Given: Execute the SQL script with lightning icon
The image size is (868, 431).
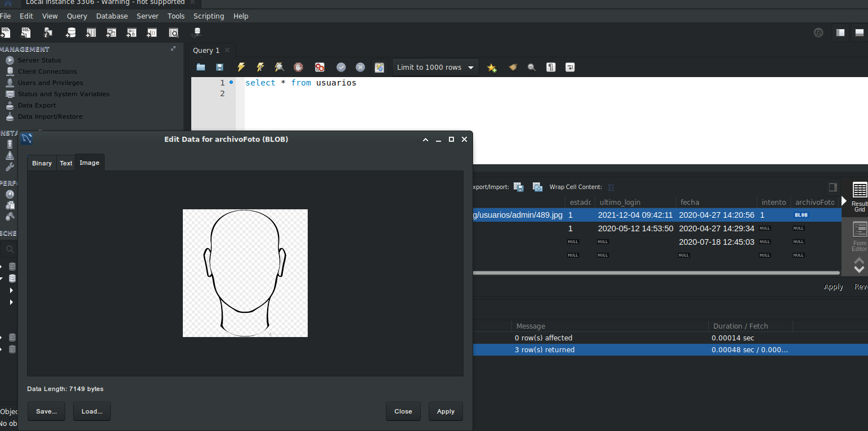Looking at the screenshot, I should 241,68.
